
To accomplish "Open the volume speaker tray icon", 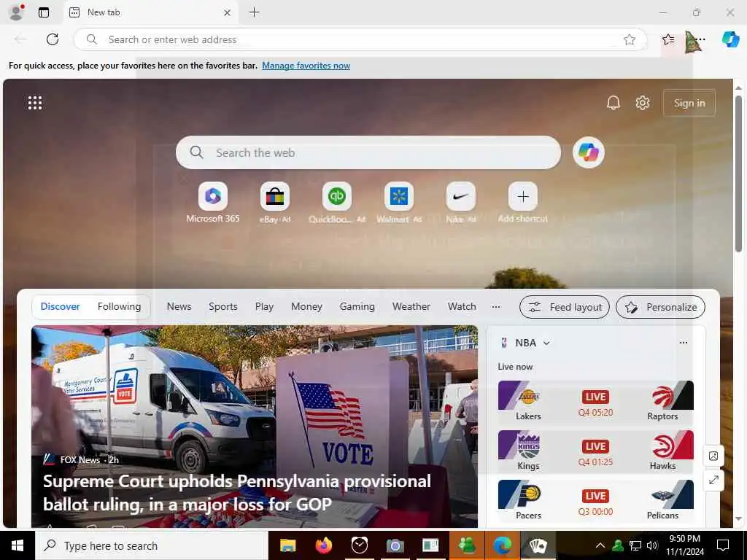I will pyautogui.click(x=652, y=545).
